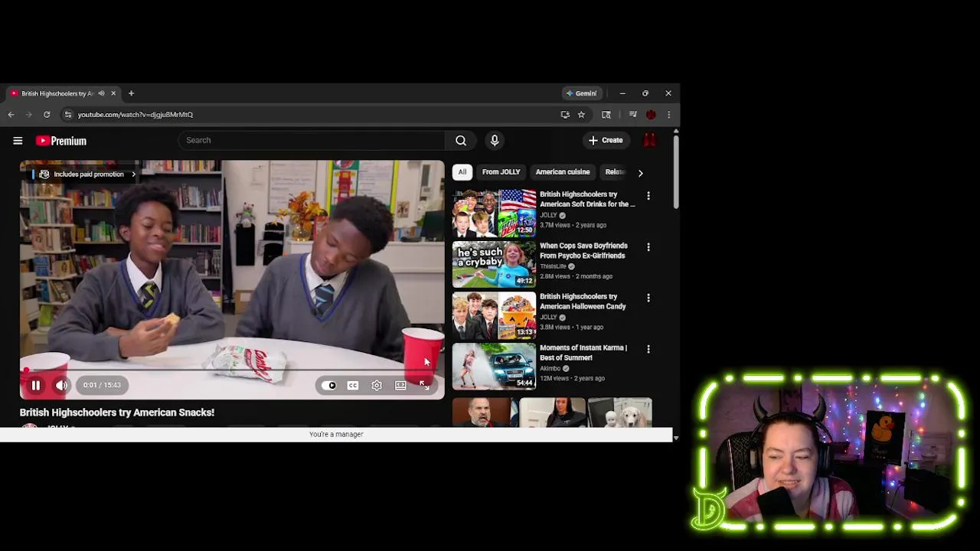The image size is (980, 551).
Task: Open options for When Cops Save Boyfriends video
Action: click(x=648, y=247)
